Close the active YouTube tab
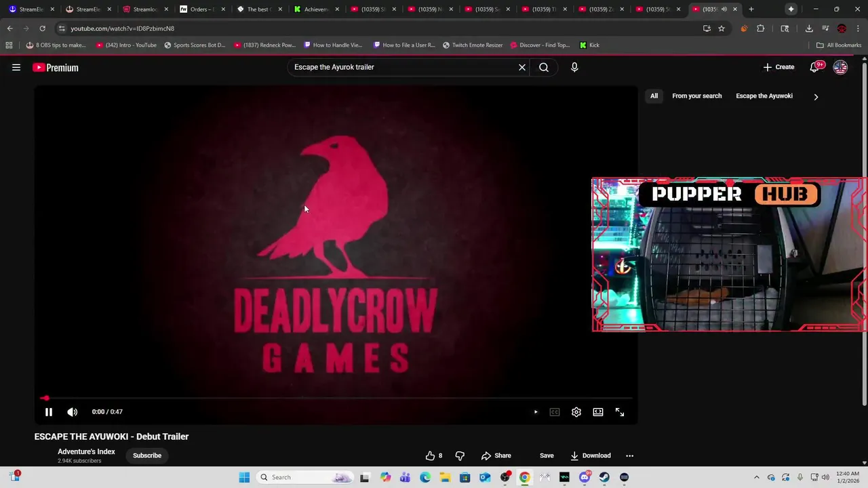This screenshot has width=868, height=488. (x=735, y=9)
